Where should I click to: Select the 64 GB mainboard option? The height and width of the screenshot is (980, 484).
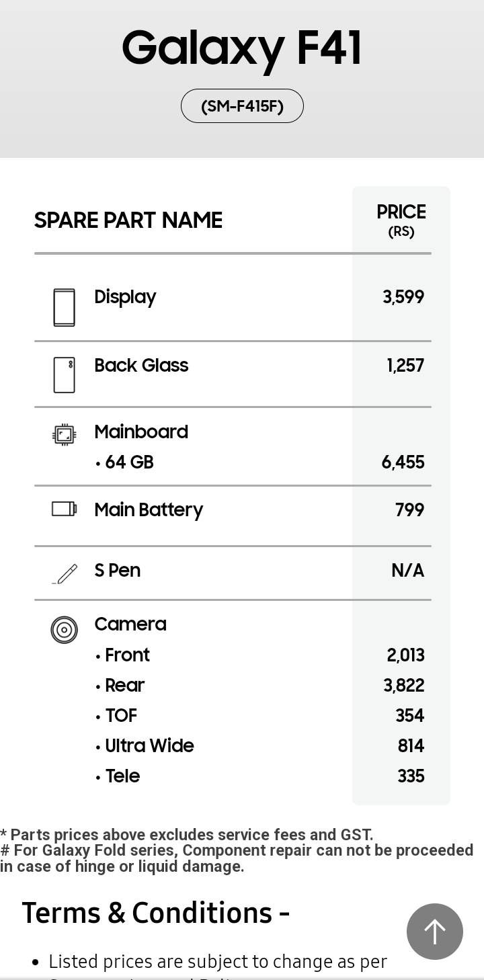point(125,462)
